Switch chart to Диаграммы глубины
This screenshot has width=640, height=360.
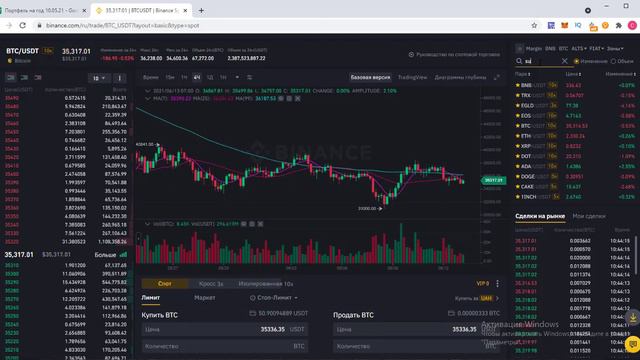460,77
